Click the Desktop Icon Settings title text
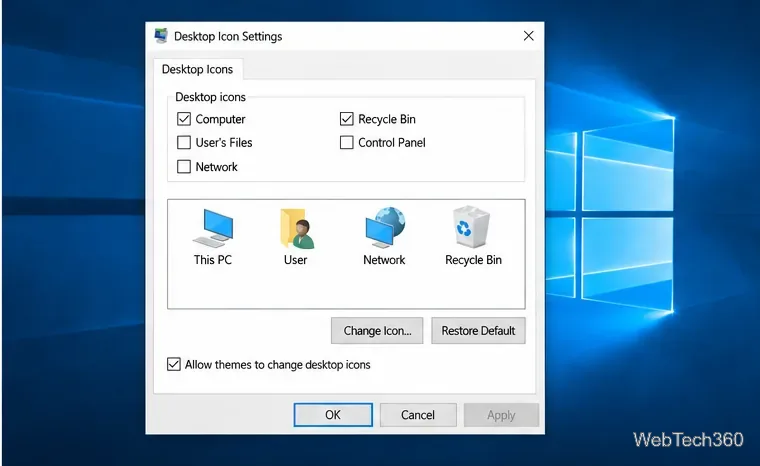This screenshot has width=760, height=466. click(x=228, y=36)
